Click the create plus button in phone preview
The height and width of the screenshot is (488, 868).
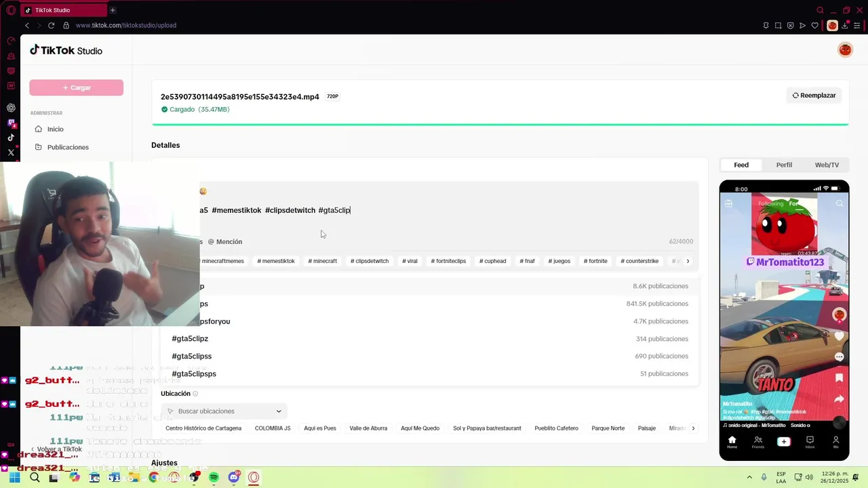click(x=783, y=441)
